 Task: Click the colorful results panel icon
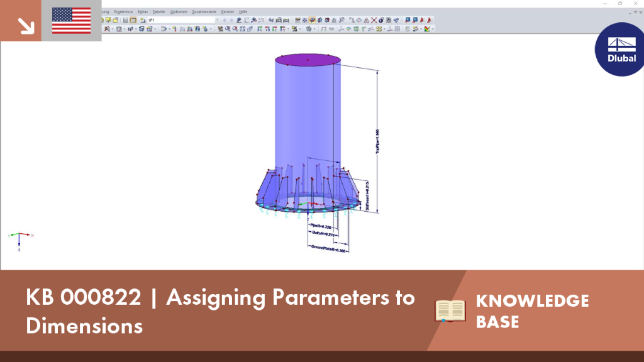pos(427,29)
